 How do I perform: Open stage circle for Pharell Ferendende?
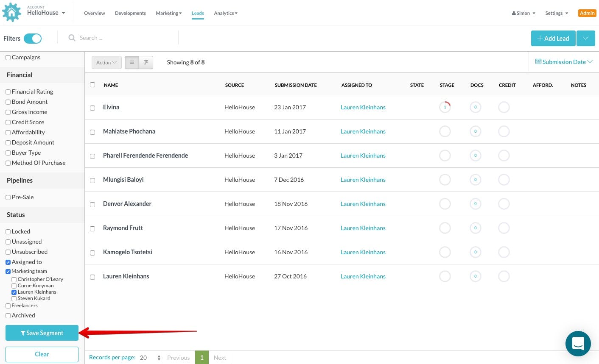point(445,156)
